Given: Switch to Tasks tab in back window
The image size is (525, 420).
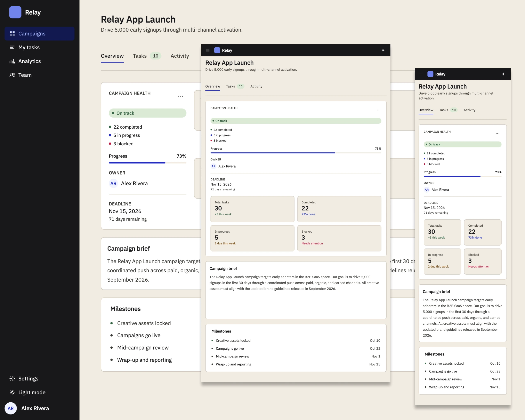Looking at the screenshot, I should (x=147, y=56).
